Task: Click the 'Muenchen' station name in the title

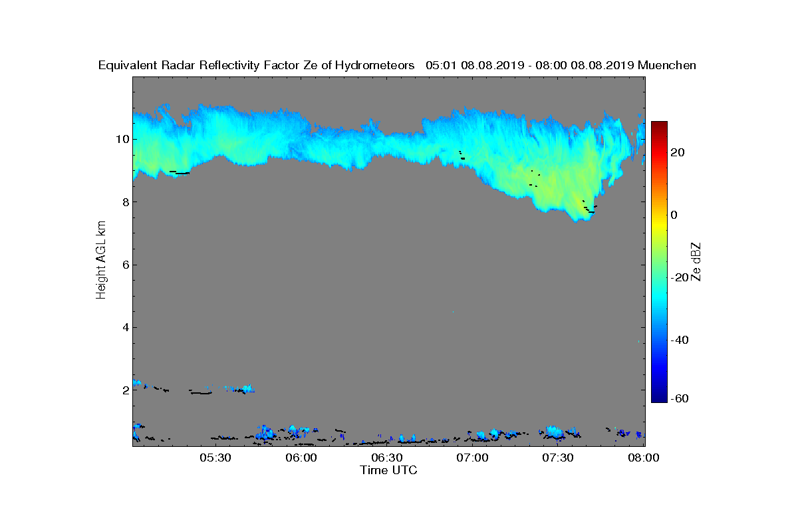Action: coord(667,65)
